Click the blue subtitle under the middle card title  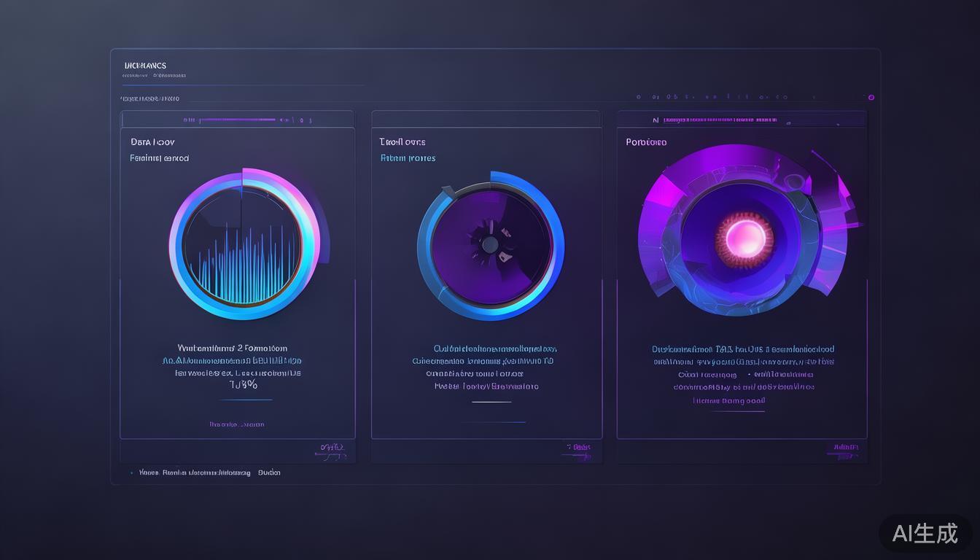pyautogui.click(x=408, y=158)
